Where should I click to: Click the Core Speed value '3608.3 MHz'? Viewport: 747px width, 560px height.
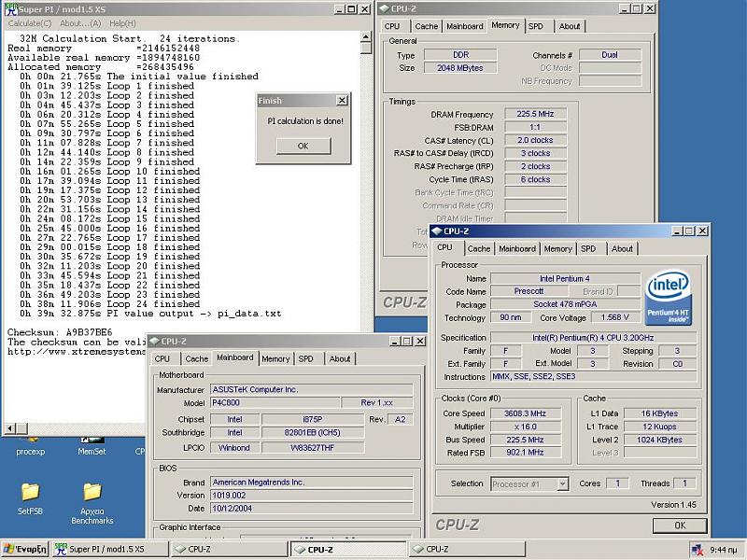[525, 413]
